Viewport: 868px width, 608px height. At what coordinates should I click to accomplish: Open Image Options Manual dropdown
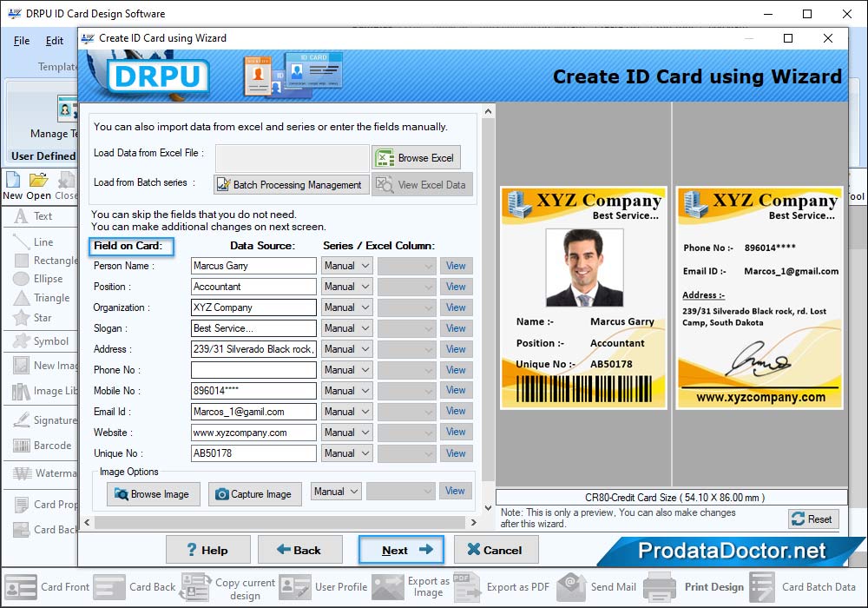point(337,492)
